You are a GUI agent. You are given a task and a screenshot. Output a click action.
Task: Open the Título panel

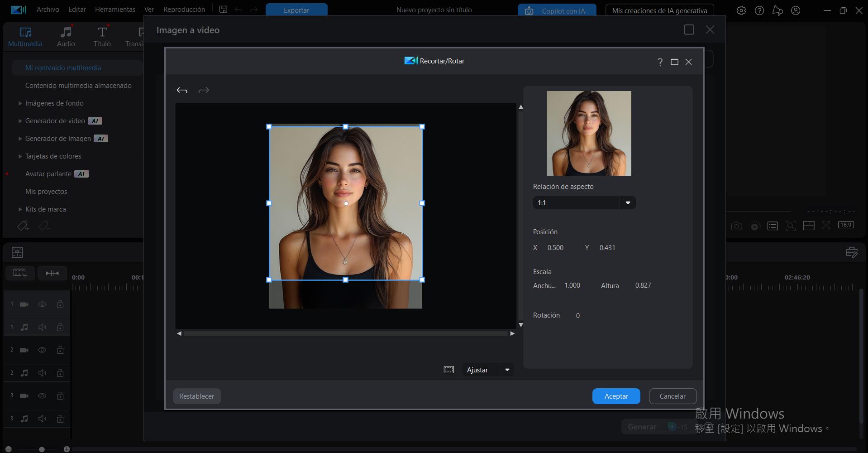(x=101, y=36)
